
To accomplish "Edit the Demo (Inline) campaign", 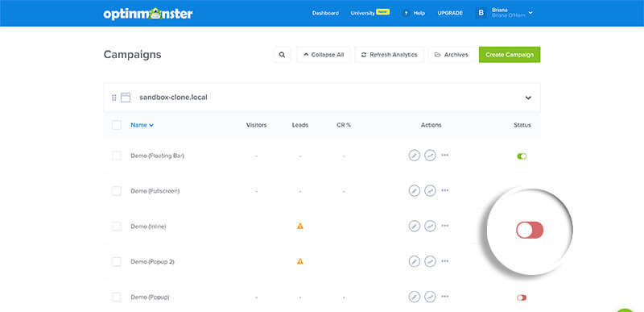I will point(415,226).
